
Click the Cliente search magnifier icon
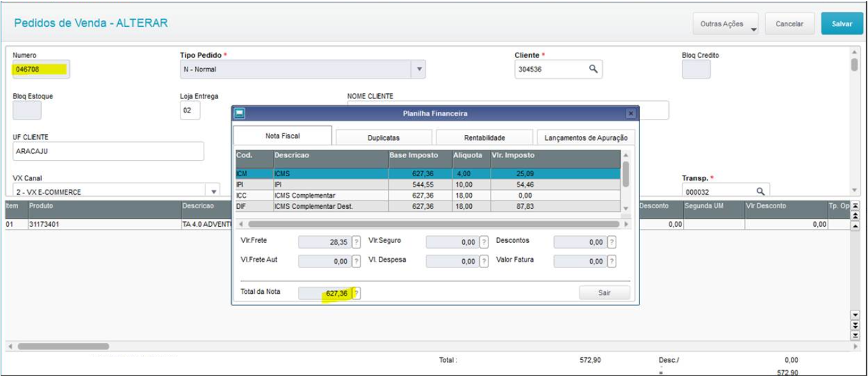(593, 69)
